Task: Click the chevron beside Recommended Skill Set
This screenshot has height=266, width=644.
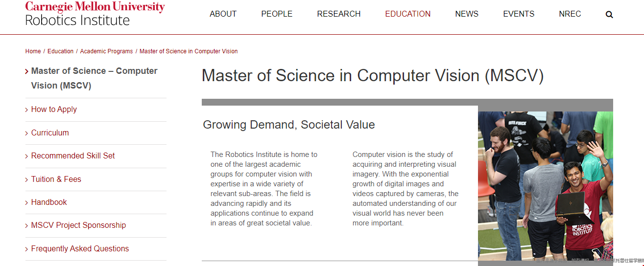Action: (26, 156)
